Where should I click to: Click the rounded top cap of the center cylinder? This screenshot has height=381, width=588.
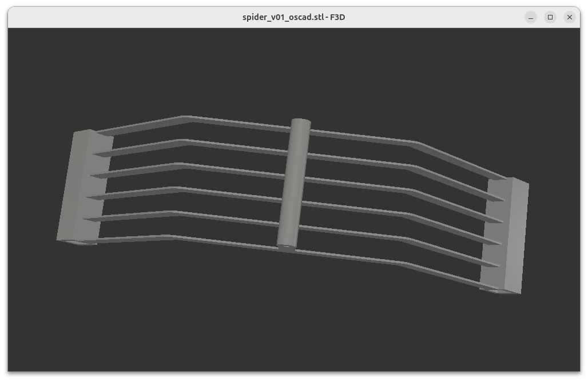pos(301,124)
